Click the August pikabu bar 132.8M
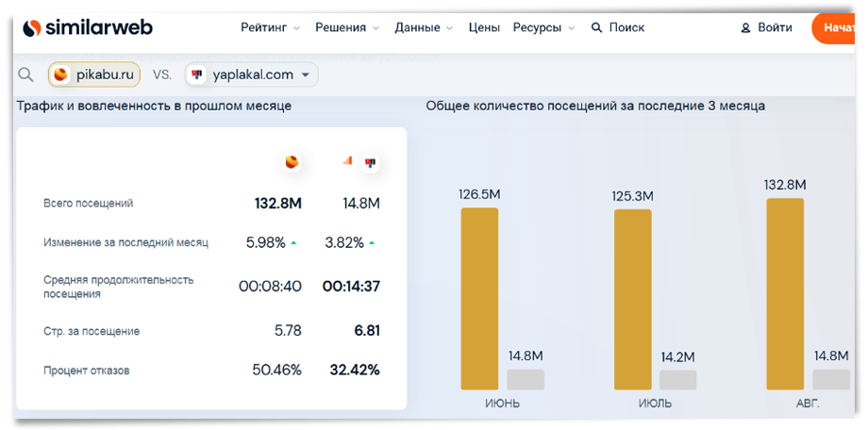 (785, 294)
